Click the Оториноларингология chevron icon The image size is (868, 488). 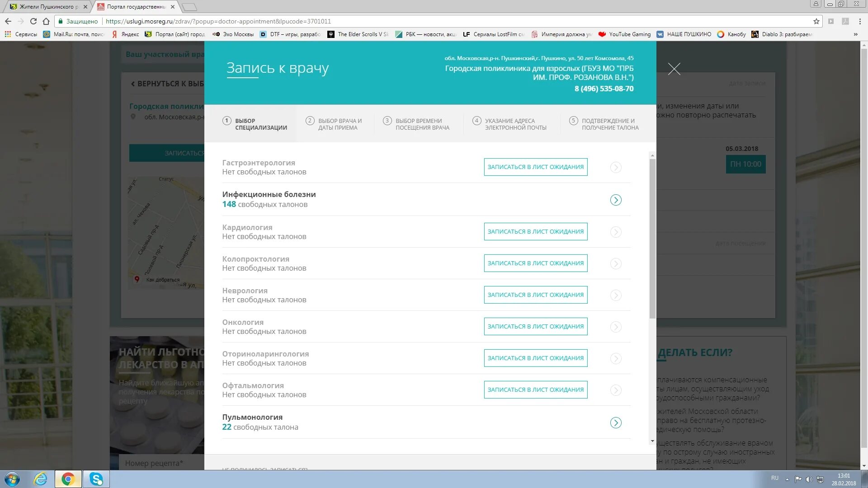616,358
